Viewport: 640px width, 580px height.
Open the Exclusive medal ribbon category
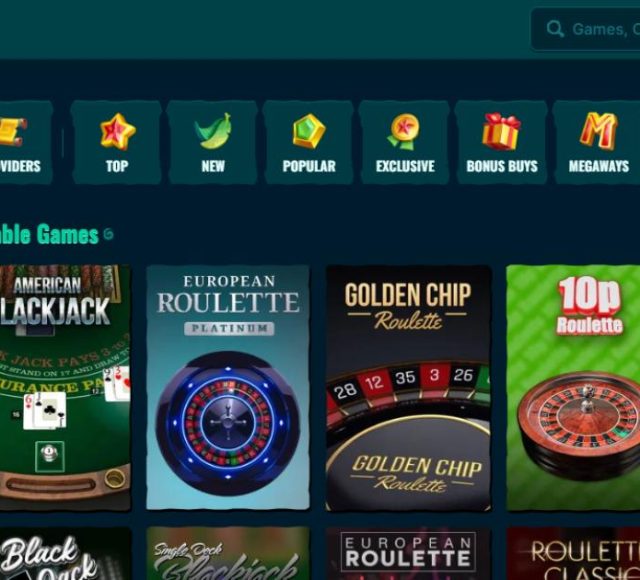[404, 131]
